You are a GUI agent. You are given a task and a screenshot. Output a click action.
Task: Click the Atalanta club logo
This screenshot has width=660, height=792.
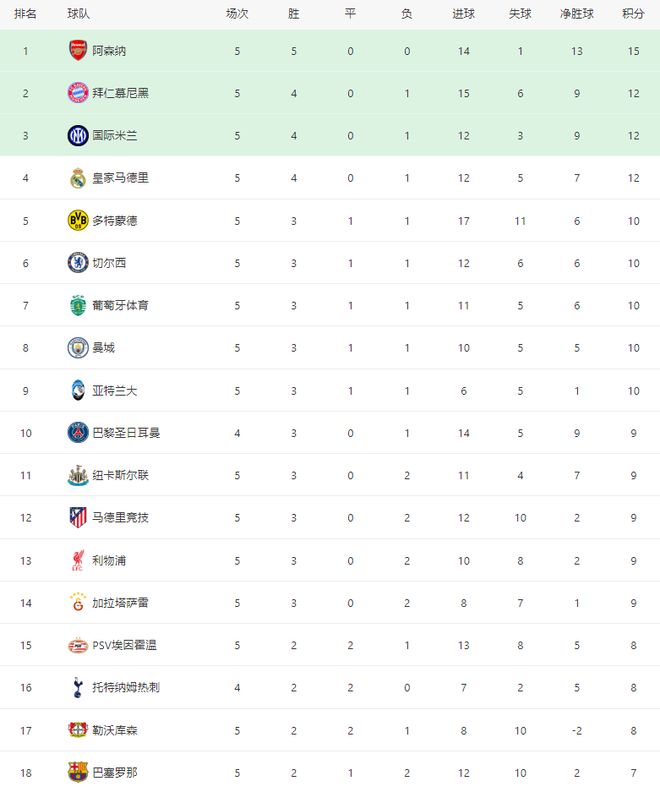[77, 390]
